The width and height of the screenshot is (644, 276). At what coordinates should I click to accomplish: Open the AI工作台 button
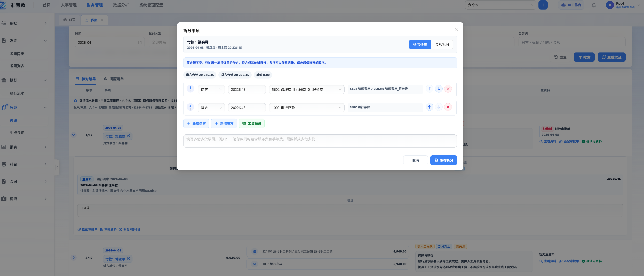571,5
